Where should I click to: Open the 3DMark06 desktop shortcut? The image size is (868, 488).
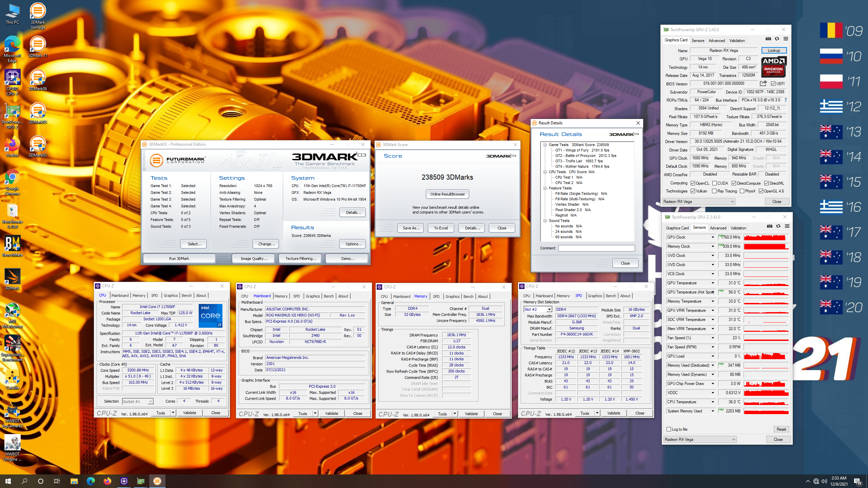coord(38,80)
